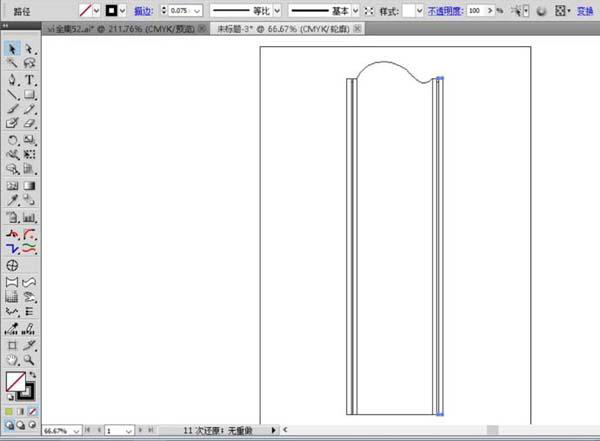Swap fill and stroke colors
Image resolution: width=600 pixels, height=441 pixels.
pyautogui.click(x=33, y=374)
